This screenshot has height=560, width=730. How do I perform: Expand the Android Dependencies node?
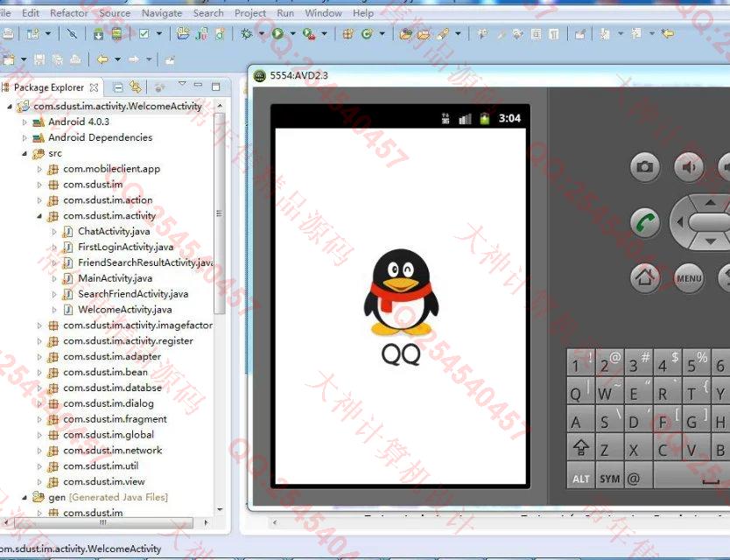click(25, 137)
